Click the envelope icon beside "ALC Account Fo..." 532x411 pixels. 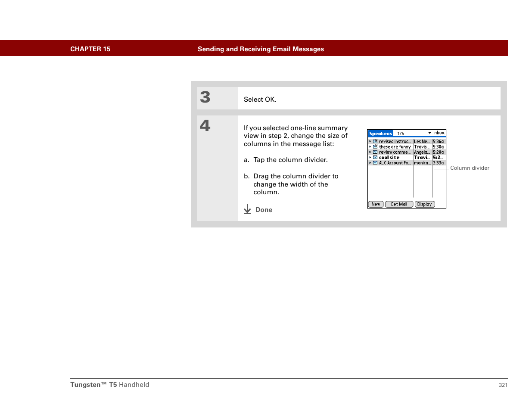pyautogui.click(x=375, y=163)
